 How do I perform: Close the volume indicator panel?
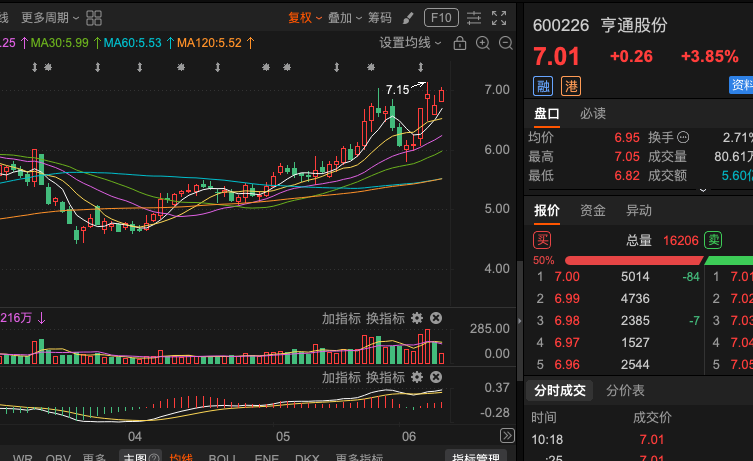click(x=436, y=318)
